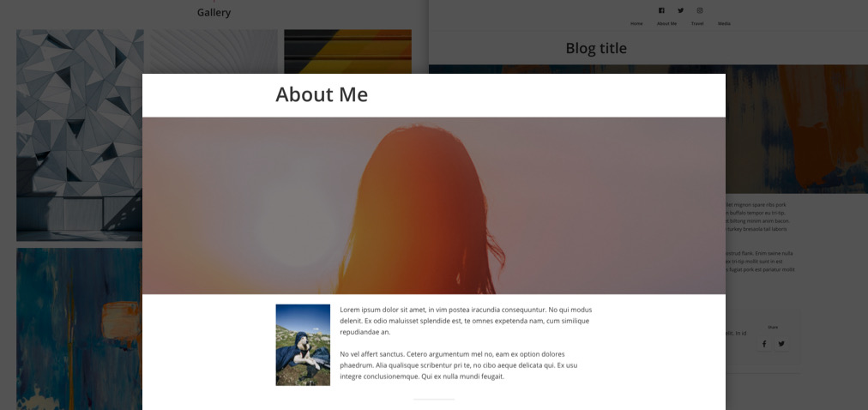868x410 pixels.
Task: Click the sunset woman banner image
Action: coord(433,205)
